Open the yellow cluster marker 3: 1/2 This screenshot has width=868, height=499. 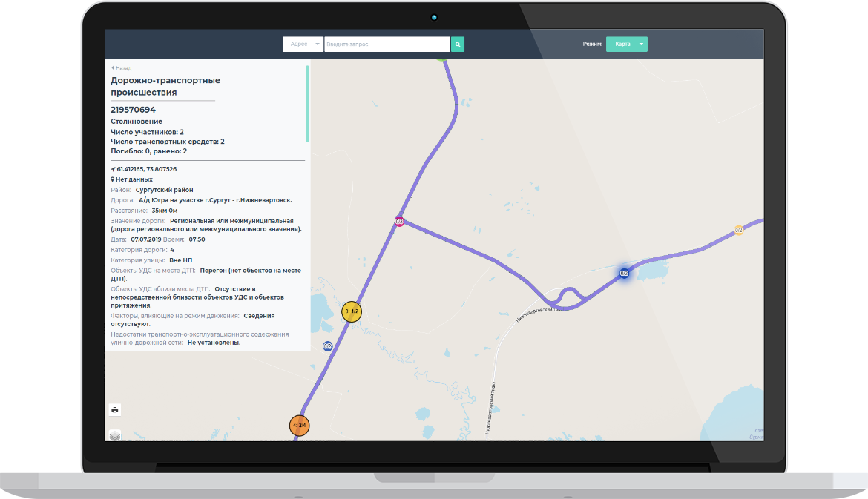coord(352,311)
